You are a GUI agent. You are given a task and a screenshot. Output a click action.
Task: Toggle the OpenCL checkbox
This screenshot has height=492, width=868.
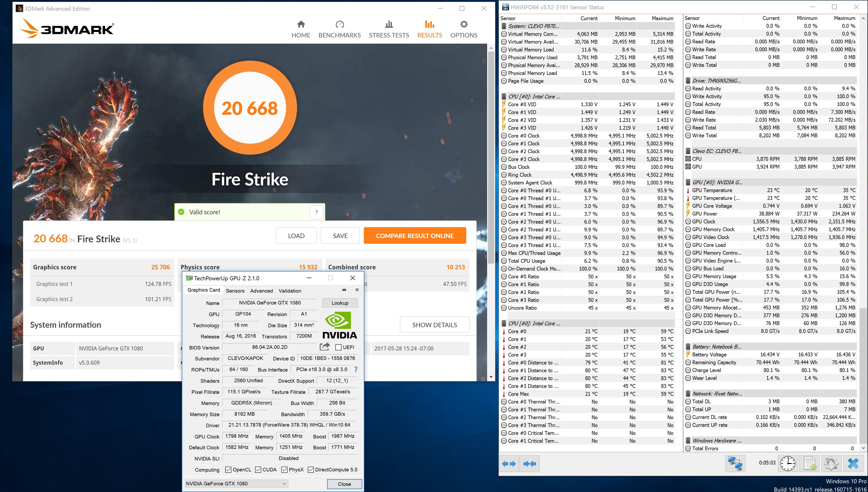[x=228, y=470]
